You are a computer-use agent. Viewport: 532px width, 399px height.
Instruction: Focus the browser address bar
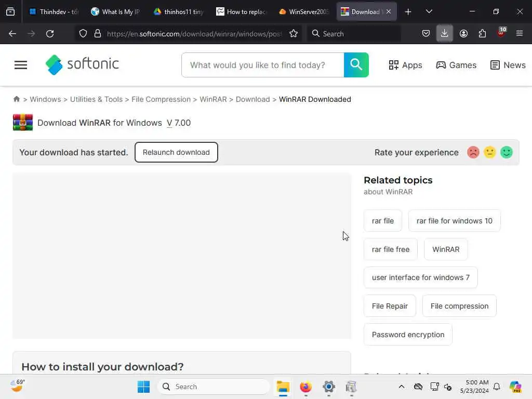pyautogui.click(x=194, y=34)
